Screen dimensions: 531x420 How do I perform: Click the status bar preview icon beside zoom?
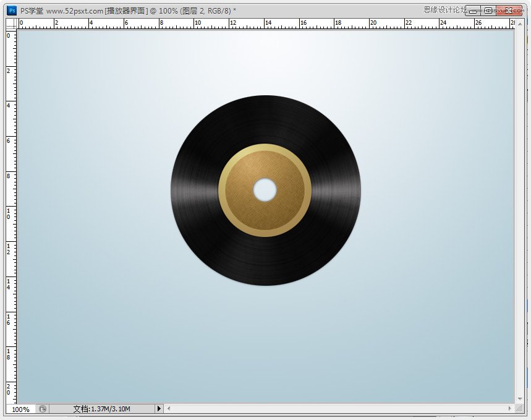(x=42, y=409)
